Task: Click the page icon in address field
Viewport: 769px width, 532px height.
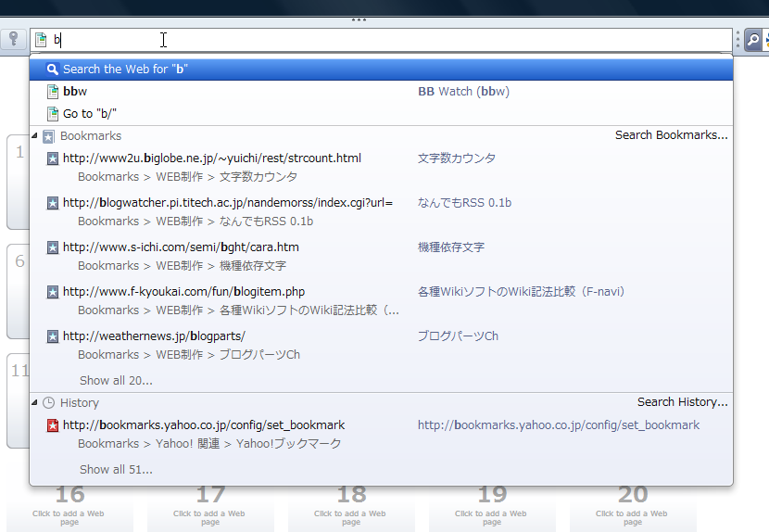Action: point(41,40)
